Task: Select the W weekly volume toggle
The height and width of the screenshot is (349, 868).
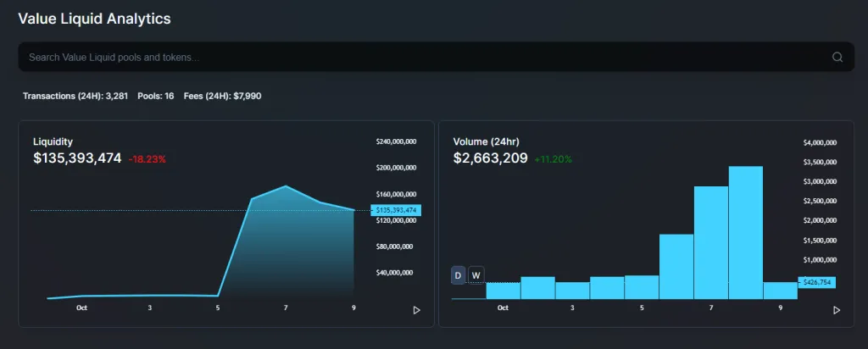Action: [476, 275]
